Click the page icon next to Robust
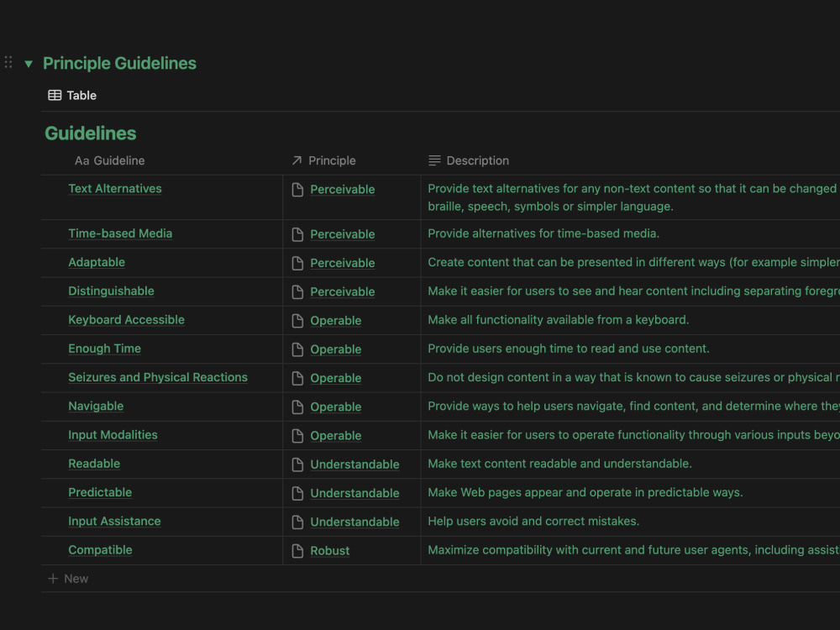Viewport: 840px width, 630px height. point(297,551)
